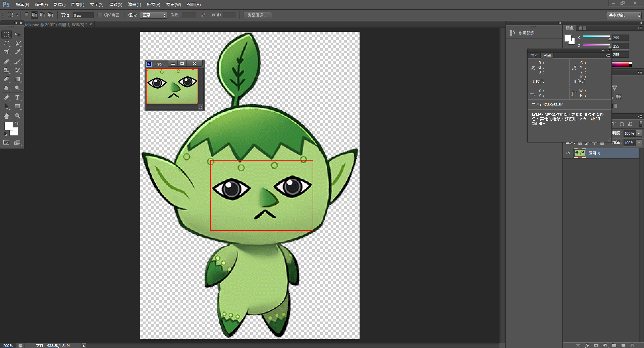The width and height of the screenshot is (644, 348).
Task: Activate the Hand tool
Action: pyautogui.click(x=6, y=116)
